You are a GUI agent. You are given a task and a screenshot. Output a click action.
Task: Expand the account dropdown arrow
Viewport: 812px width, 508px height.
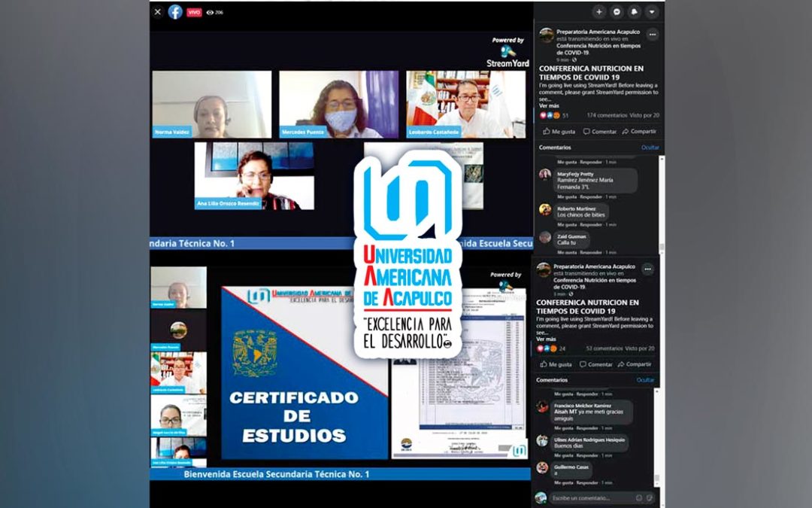pos(652,12)
